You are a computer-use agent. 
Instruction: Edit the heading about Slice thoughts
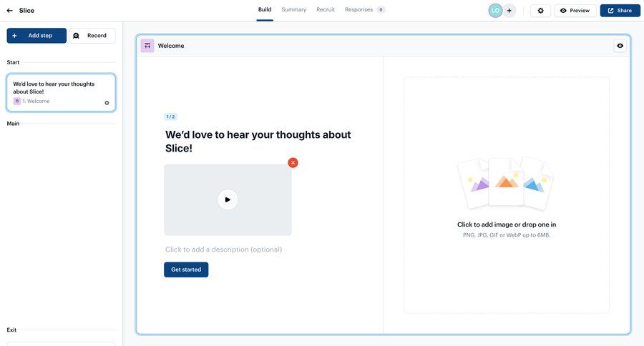coord(258,142)
